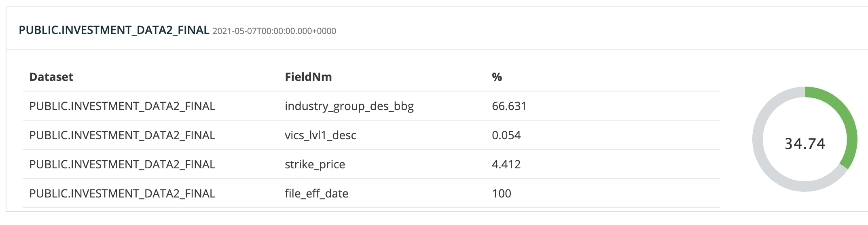Select the strike_price field name
868x225 pixels.
pyautogui.click(x=315, y=164)
